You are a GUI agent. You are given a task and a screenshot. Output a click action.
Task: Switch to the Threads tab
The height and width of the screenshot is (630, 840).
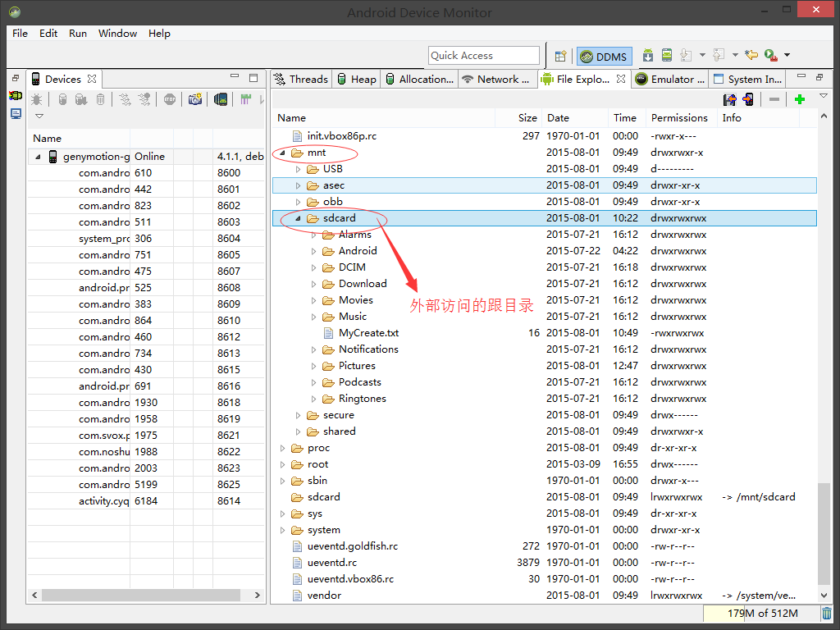point(301,80)
